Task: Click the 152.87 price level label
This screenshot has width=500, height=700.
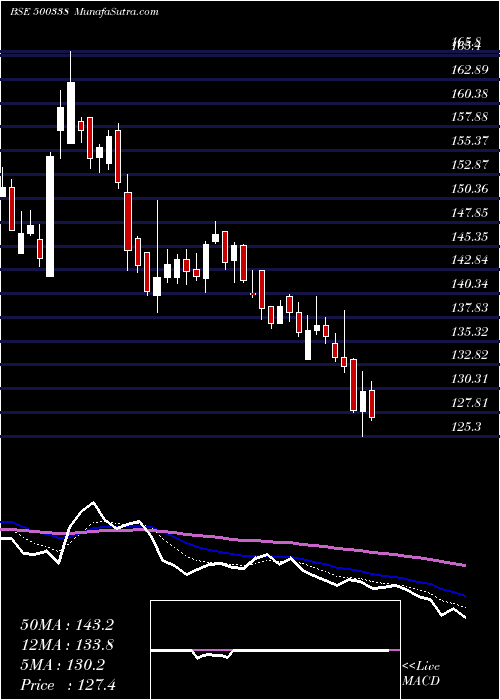Action: pos(469,165)
